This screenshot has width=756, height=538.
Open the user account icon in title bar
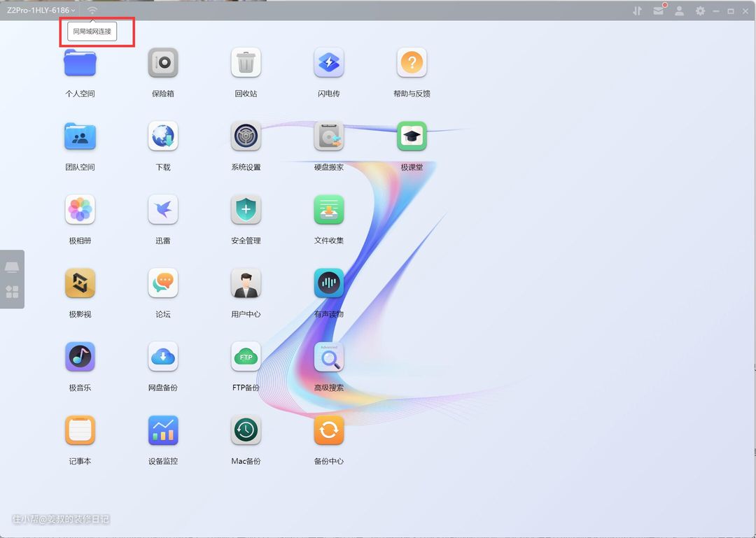coord(679,10)
